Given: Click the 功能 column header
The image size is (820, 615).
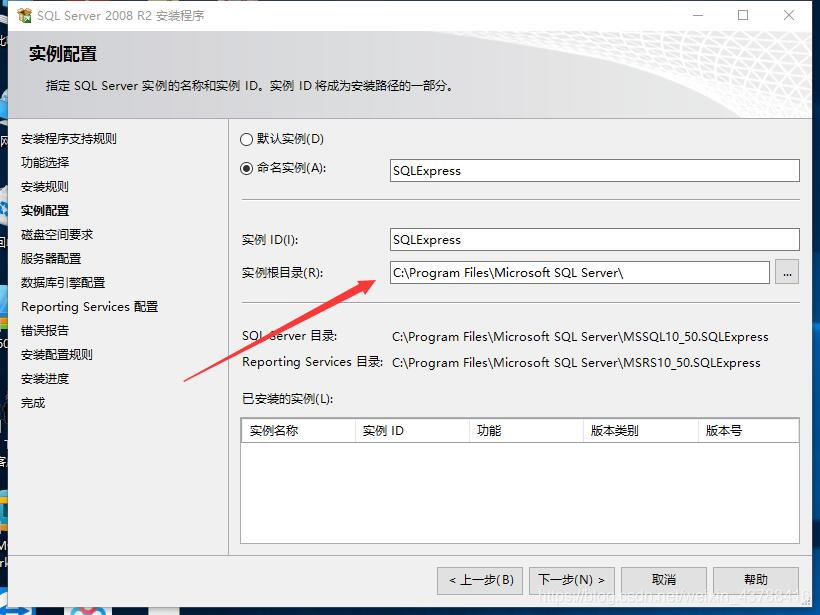Looking at the screenshot, I should point(526,431).
